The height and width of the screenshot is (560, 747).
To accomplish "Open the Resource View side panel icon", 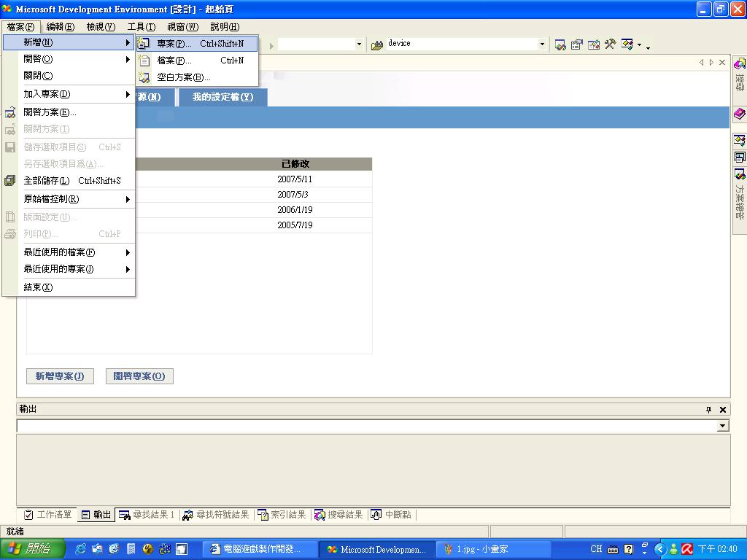I will 740,157.
